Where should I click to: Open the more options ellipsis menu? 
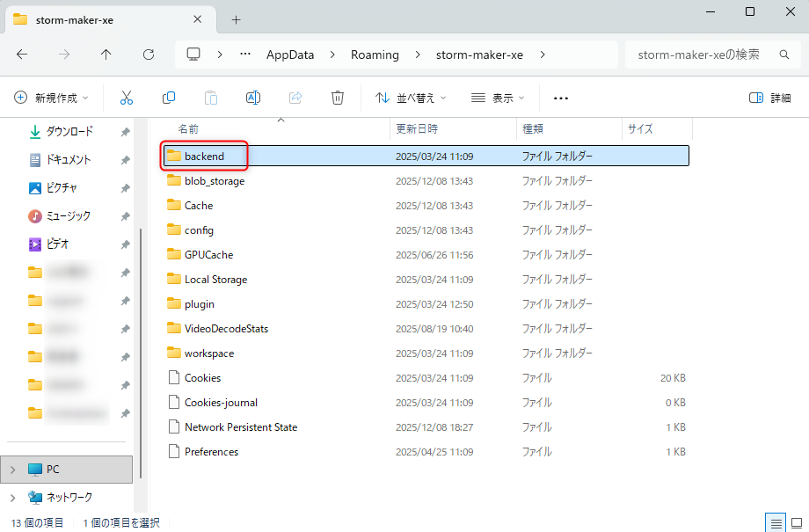click(561, 98)
